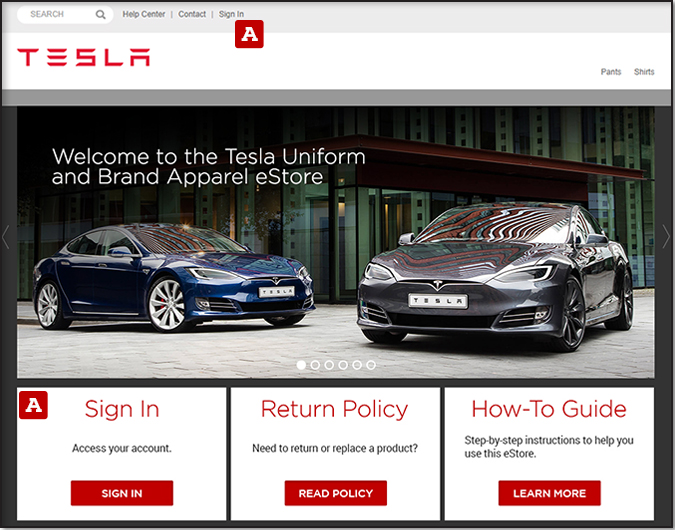Click the red SIGN IN button
Viewport: 675px width, 530px height.
[122, 493]
